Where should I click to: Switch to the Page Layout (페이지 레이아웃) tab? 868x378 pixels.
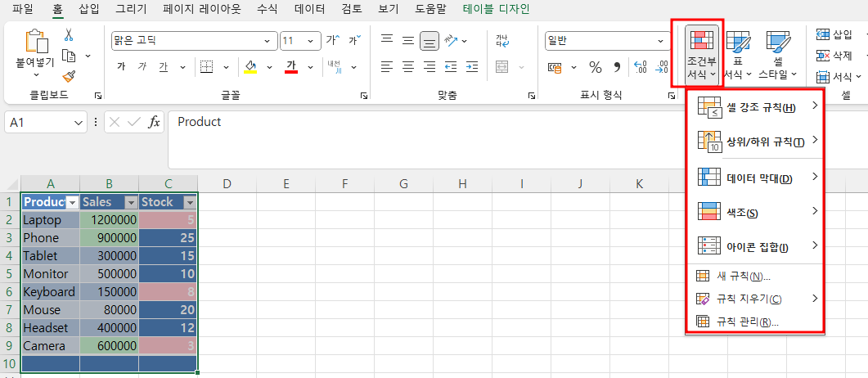[202, 9]
